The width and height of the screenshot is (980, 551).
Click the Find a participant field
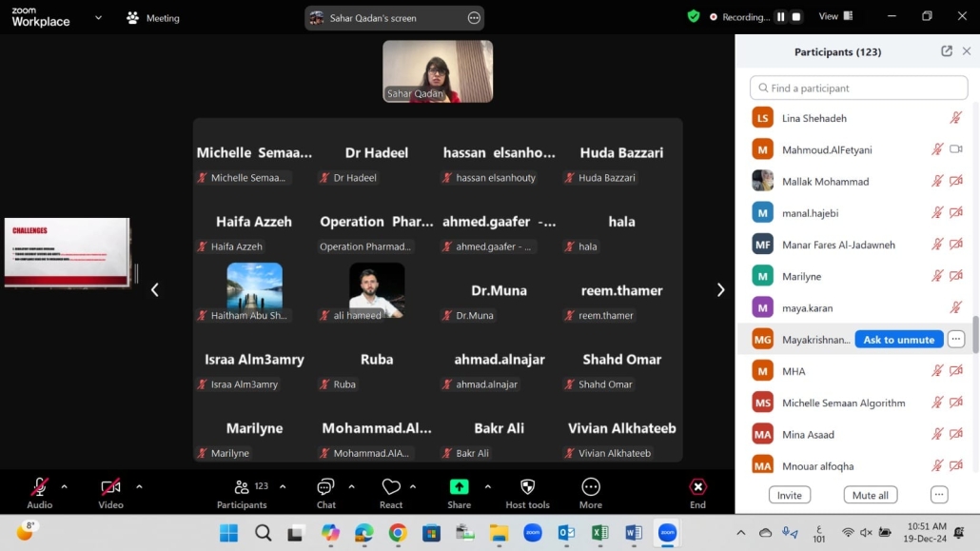(859, 88)
